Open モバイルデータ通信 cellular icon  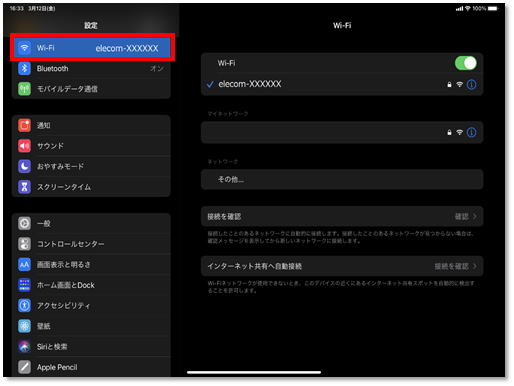pyautogui.click(x=24, y=89)
